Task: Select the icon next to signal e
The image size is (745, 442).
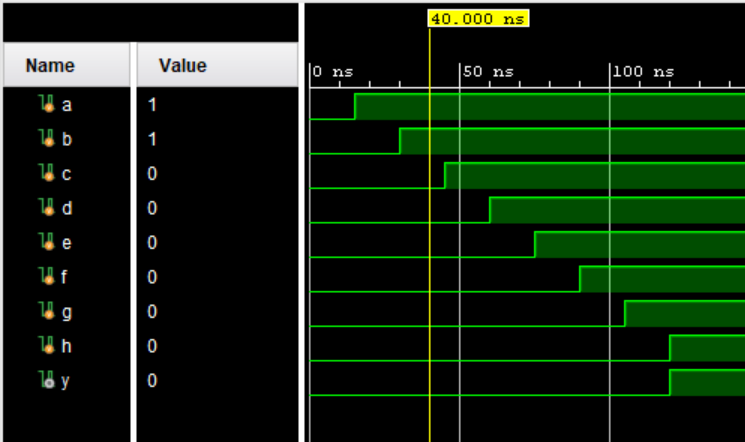Action: pos(46,243)
